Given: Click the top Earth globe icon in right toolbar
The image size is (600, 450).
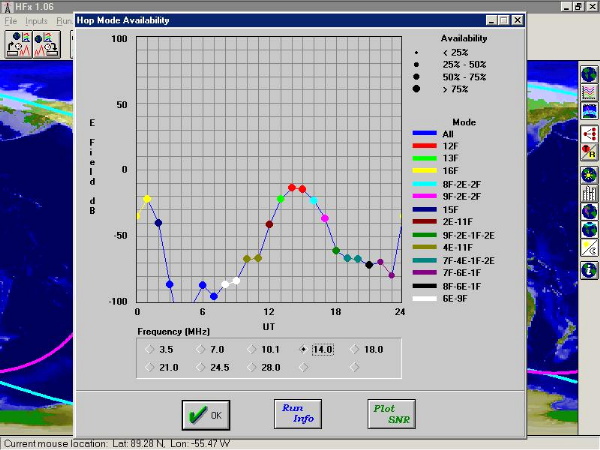Looking at the screenshot, I should pyautogui.click(x=589, y=74).
